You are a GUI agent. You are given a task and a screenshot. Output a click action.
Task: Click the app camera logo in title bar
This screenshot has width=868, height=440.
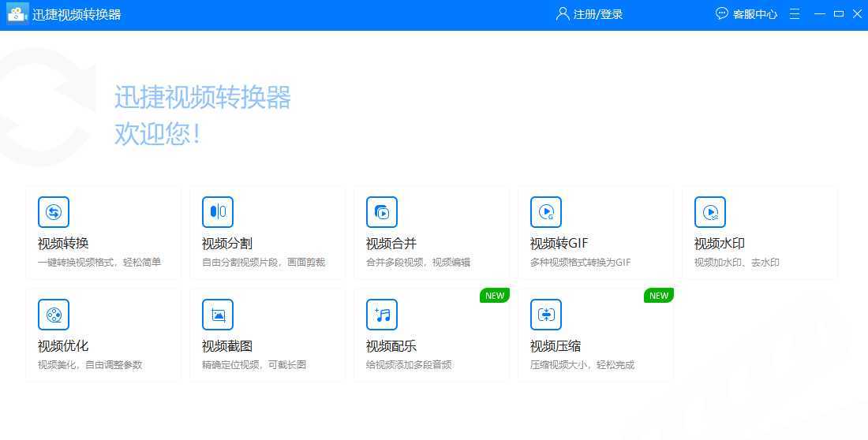(17, 14)
